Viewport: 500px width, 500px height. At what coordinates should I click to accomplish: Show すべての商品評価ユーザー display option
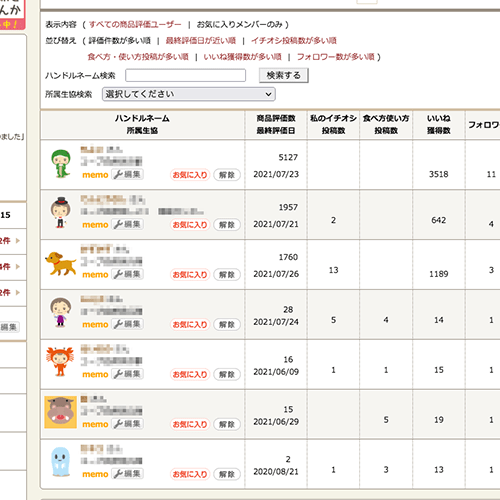click(135, 24)
